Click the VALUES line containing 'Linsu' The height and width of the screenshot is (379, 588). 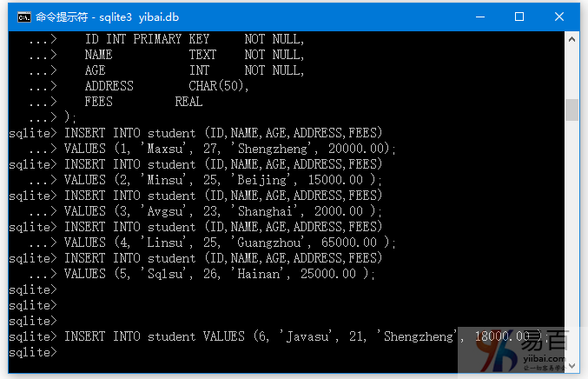coord(229,243)
